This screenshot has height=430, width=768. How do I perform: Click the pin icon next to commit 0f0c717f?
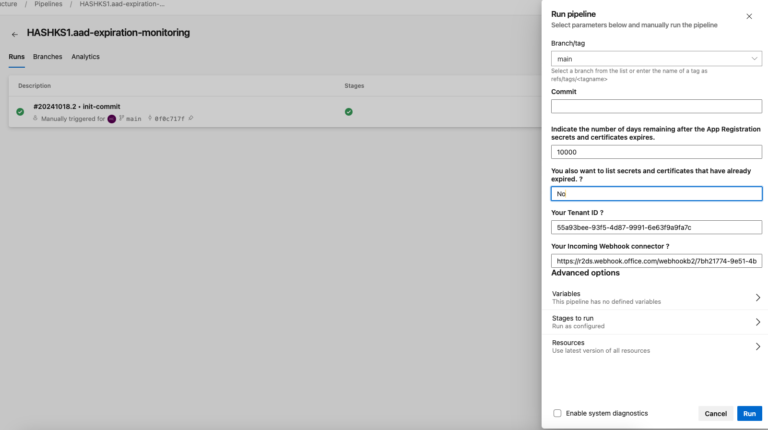tap(191, 118)
